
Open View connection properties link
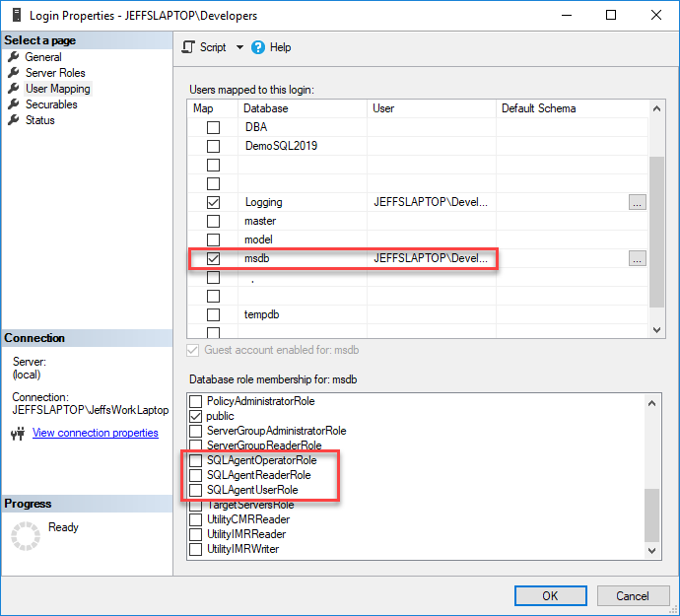click(x=96, y=433)
